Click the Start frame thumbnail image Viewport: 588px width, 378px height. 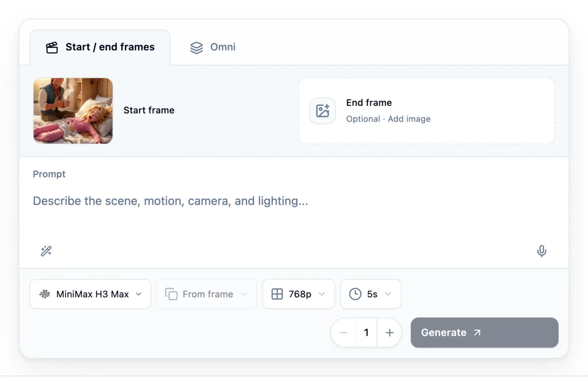tap(73, 111)
